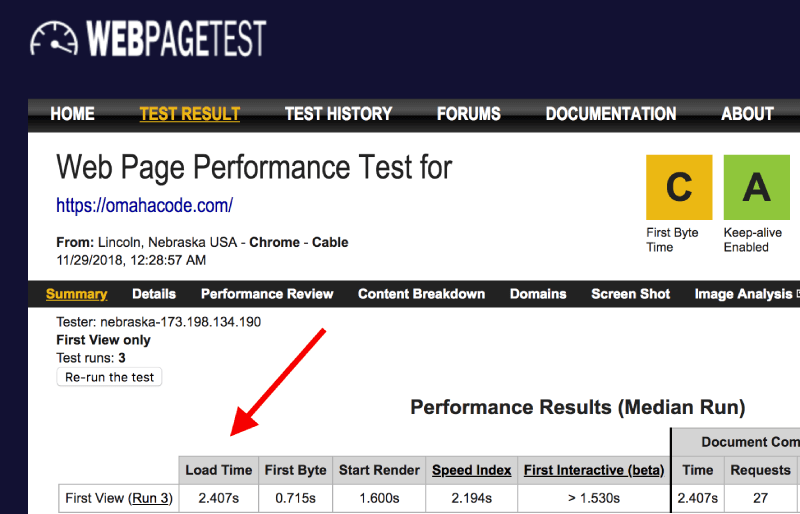The height and width of the screenshot is (514, 800).
Task: Select the TEST RESULT menu item
Action: (190, 114)
